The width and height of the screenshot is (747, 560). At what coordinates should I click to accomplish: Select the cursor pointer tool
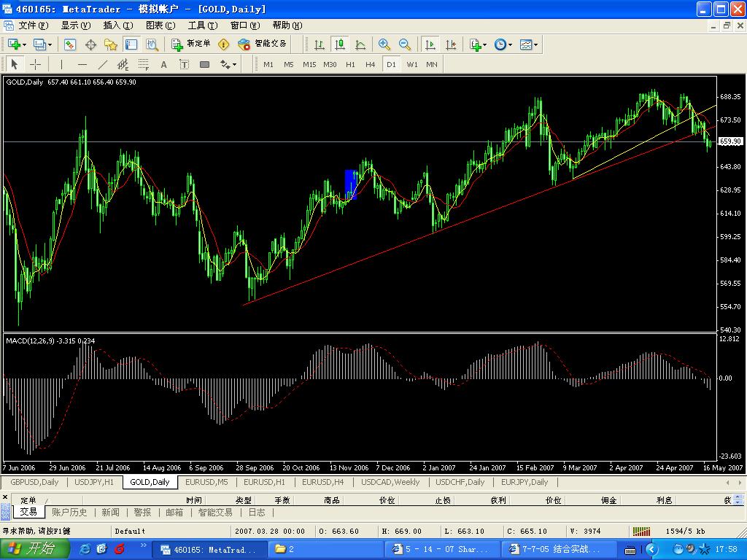pyautogui.click(x=15, y=64)
